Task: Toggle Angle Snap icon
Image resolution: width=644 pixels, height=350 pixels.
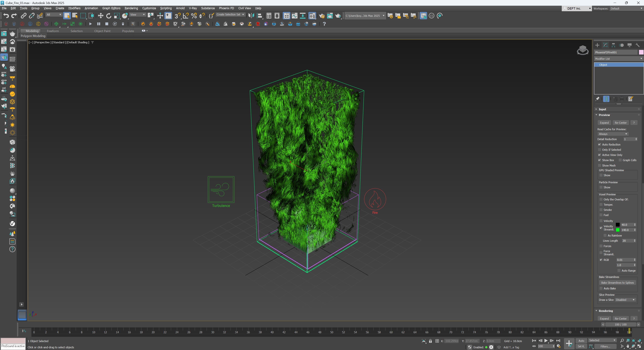Action: tap(186, 16)
